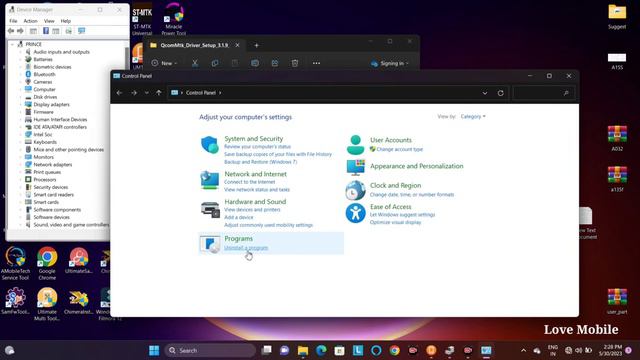This screenshot has width=640, height=360.
Task: Click the taskbar clock and date
Action: (x=611, y=350)
